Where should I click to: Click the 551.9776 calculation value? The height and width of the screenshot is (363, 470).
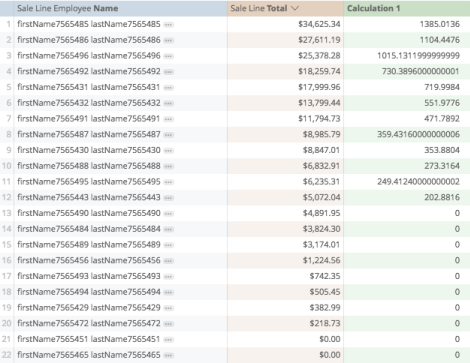(442, 103)
